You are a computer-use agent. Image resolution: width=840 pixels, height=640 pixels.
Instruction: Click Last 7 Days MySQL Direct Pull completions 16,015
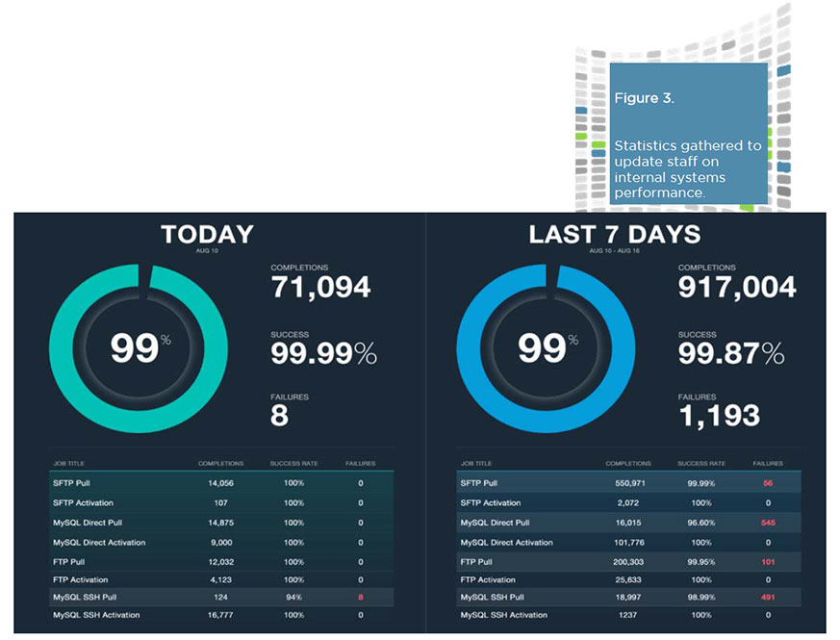(x=628, y=523)
